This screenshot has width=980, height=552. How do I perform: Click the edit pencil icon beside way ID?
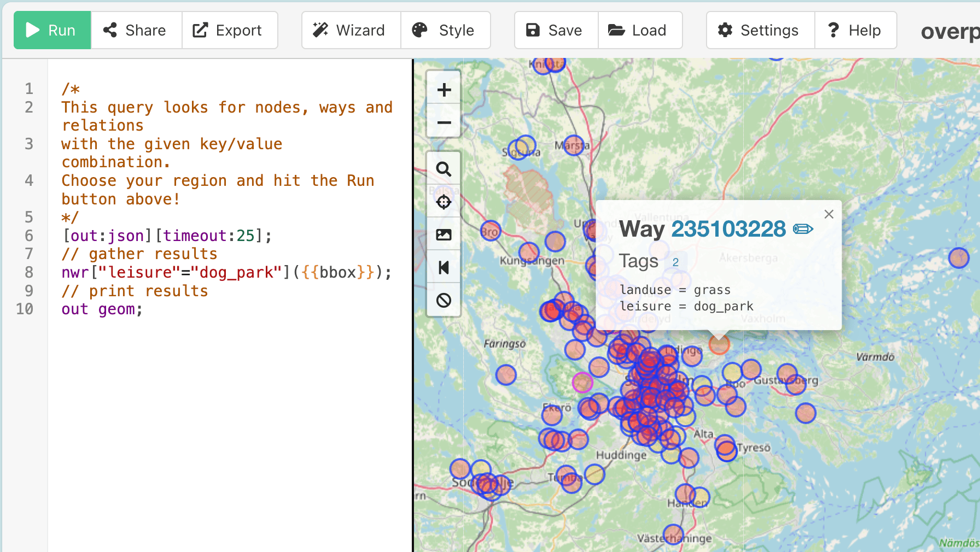tap(803, 229)
